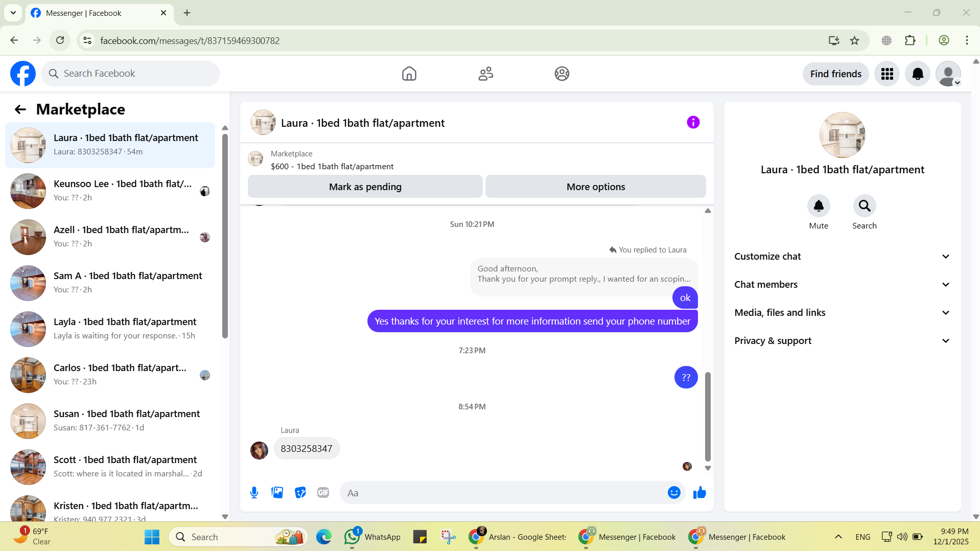980x551 pixels.
Task: Open Keunsoo Lee's conversation
Action: pos(110,191)
